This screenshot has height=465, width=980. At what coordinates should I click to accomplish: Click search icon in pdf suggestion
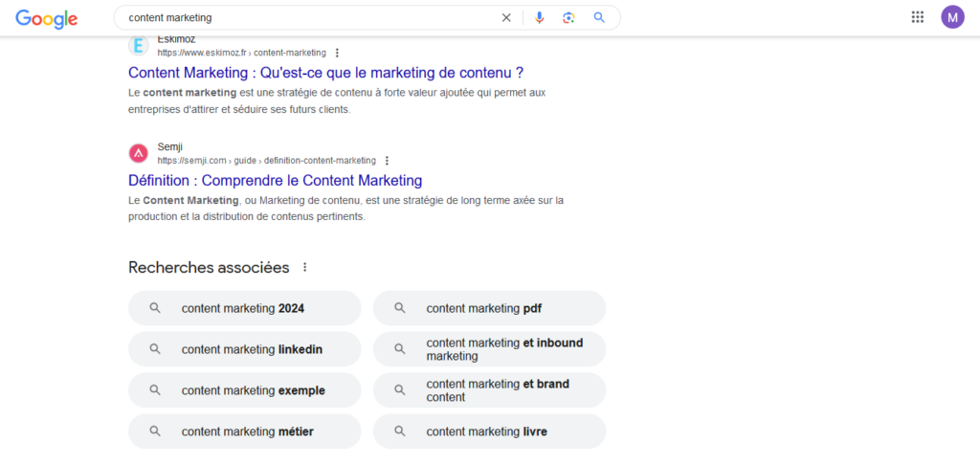coord(400,308)
